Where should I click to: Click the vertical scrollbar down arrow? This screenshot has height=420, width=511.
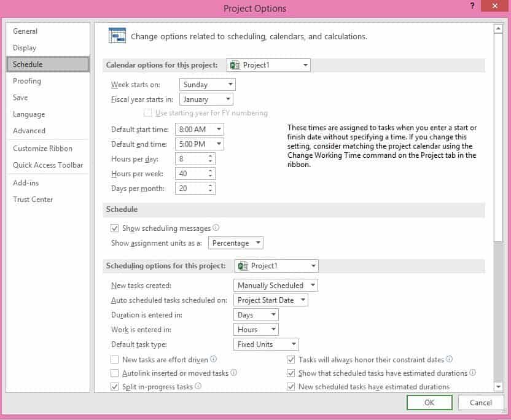[498, 386]
